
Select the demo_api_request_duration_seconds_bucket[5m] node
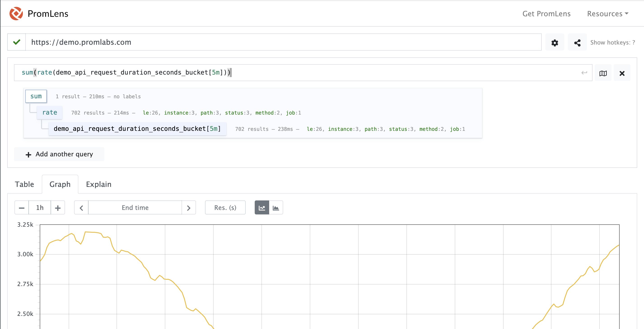point(137,129)
